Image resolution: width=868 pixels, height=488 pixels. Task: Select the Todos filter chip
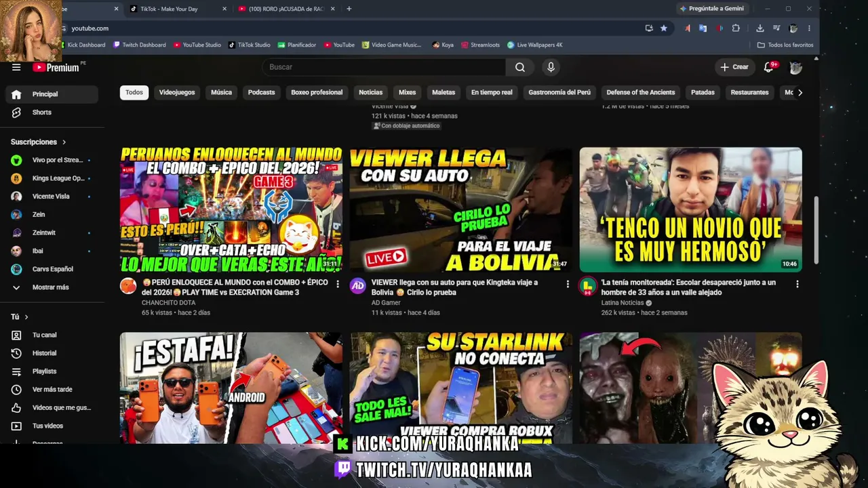134,92
